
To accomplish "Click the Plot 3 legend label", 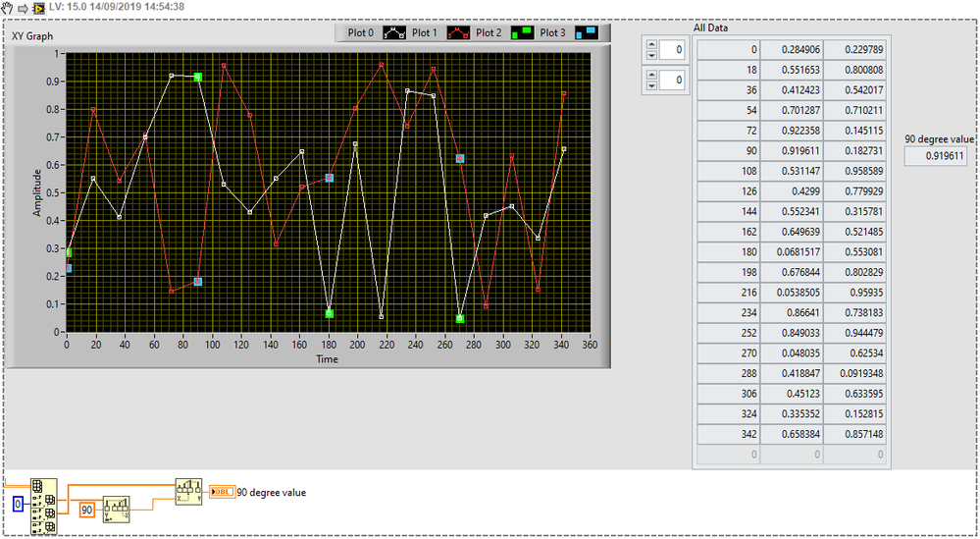I will (552, 33).
